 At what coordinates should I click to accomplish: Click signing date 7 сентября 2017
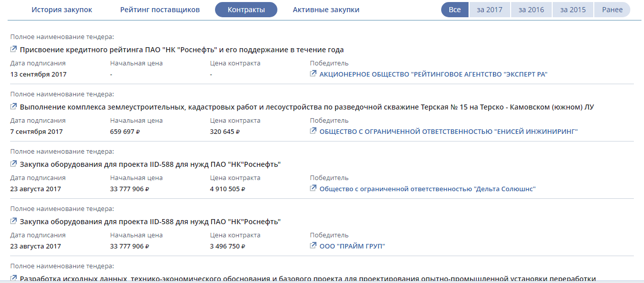pos(37,131)
